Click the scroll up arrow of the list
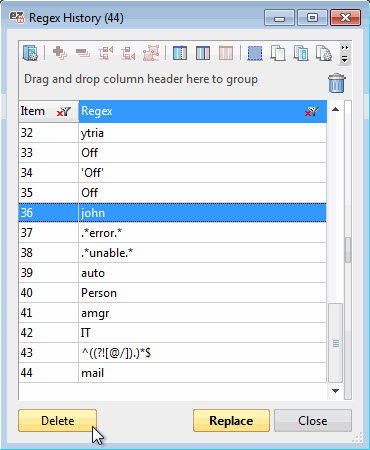This screenshot has width=370, height=450. pyautogui.click(x=336, y=109)
